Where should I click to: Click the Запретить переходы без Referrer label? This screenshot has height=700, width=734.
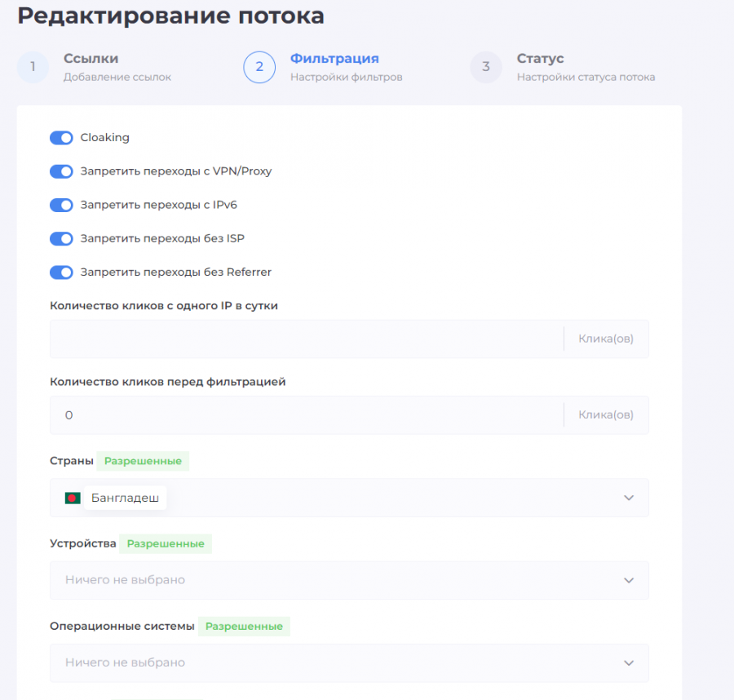pos(176,272)
